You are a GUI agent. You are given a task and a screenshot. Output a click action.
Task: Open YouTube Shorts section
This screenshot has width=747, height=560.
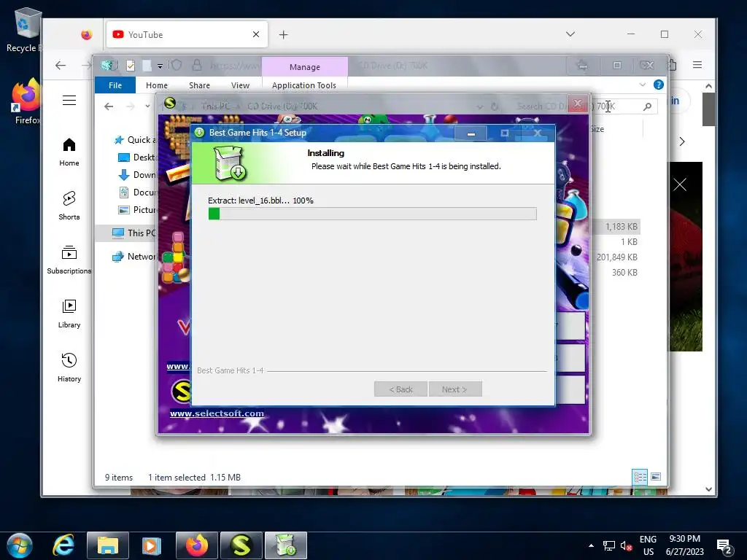[69, 206]
